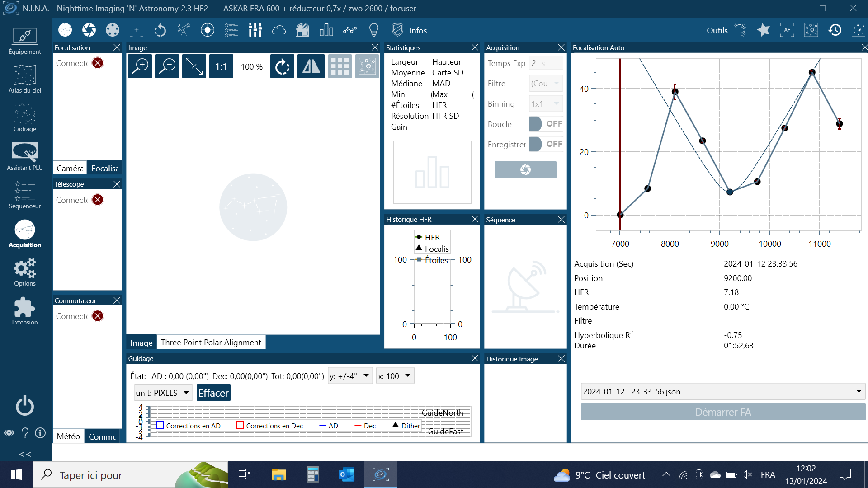The height and width of the screenshot is (488, 868).
Task: Open the Séquenceur sidebar section
Action: click(x=24, y=195)
